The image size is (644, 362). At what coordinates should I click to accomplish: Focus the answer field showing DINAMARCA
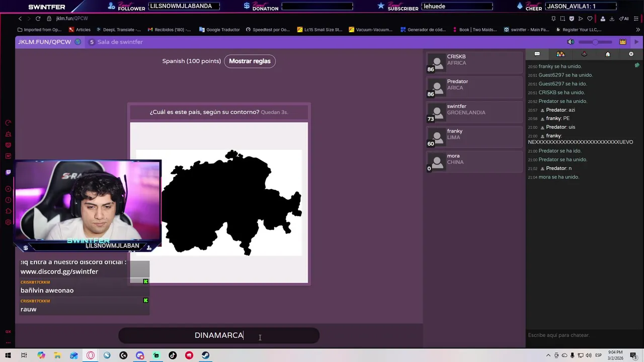[x=219, y=335]
